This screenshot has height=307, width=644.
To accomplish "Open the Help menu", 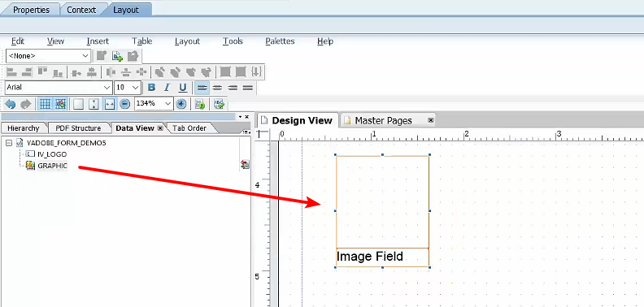I will [x=325, y=41].
